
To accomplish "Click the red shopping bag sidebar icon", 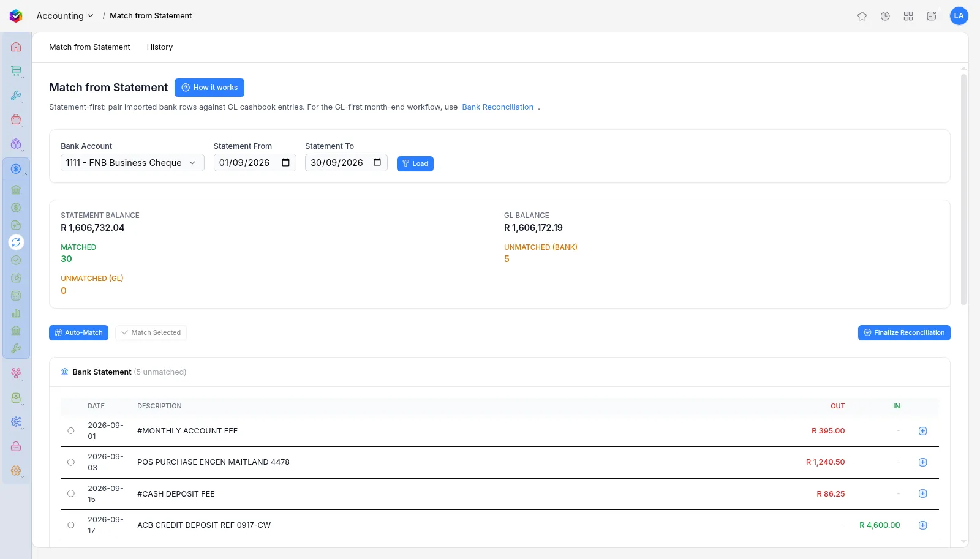I will coord(16,119).
